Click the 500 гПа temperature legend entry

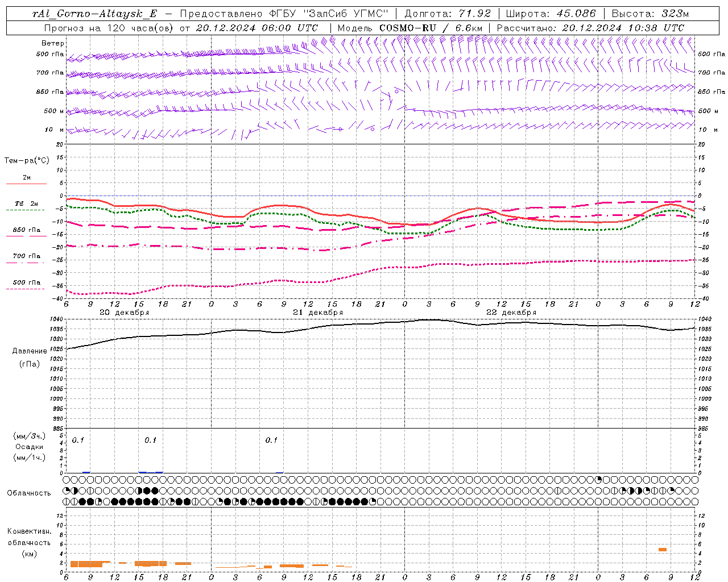point(27,282)
